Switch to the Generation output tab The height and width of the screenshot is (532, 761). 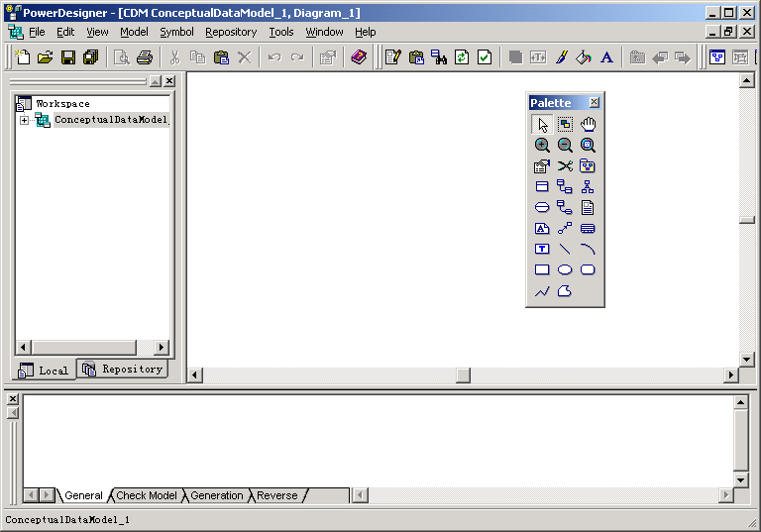point(216,495)
